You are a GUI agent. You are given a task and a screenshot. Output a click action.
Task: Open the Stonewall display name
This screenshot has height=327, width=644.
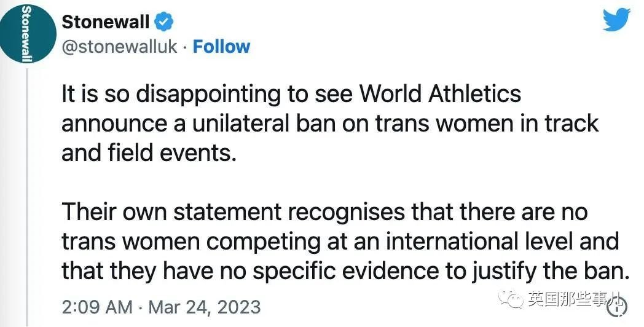click(x=106, y=22)
